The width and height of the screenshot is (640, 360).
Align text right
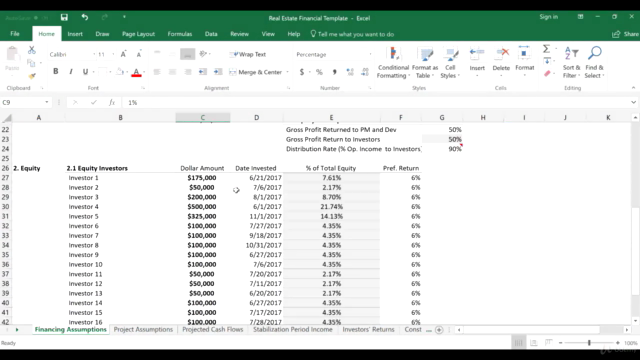coord(188,72)
